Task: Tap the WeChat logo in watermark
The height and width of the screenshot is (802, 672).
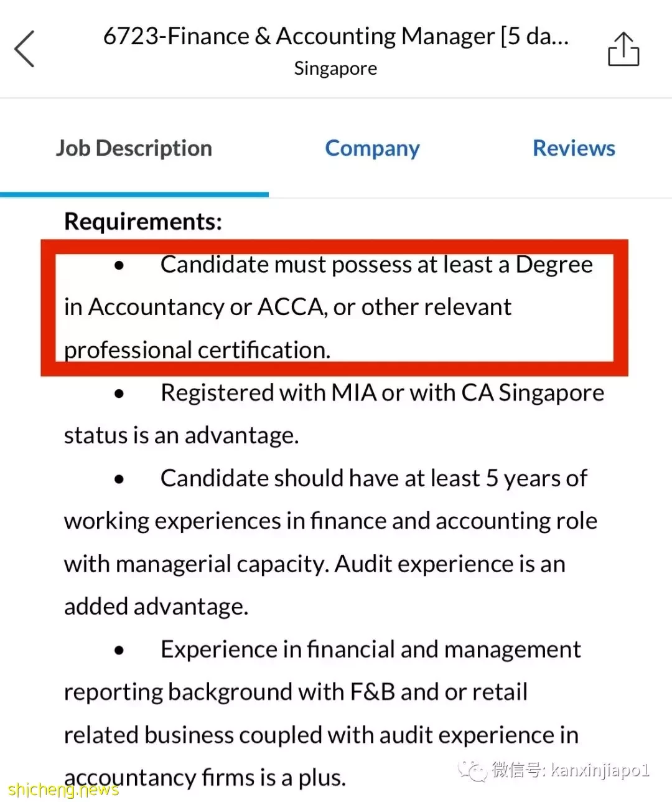Action: click(x=473, y=771)
